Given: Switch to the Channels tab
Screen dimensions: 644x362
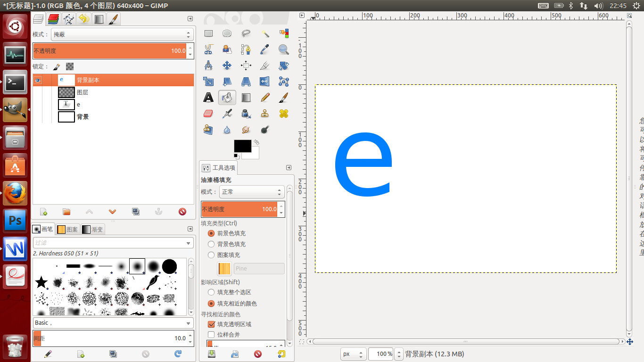Looking at the screenshot, I should click(53, 19).
